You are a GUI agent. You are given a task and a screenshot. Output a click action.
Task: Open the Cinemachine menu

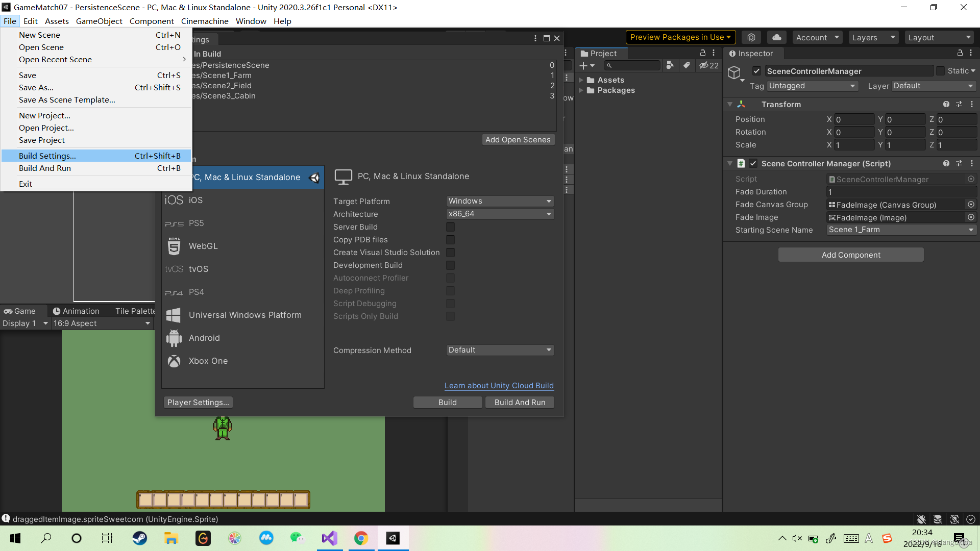pos(205,21)
